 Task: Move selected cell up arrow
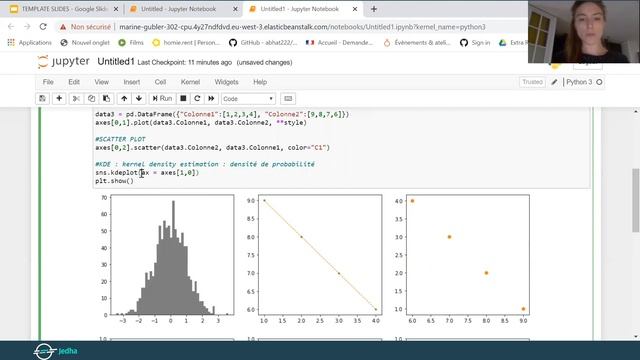tap(124, 99)
